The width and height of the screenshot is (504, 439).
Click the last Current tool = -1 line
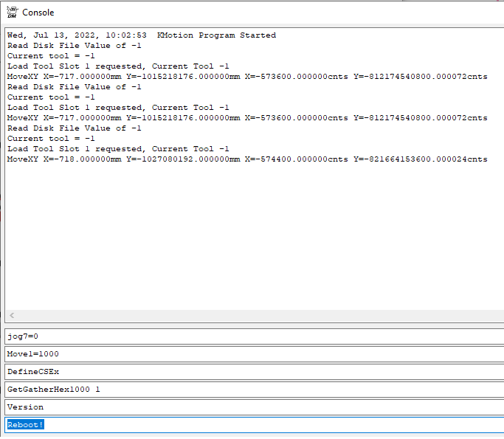tap(51, 139)
